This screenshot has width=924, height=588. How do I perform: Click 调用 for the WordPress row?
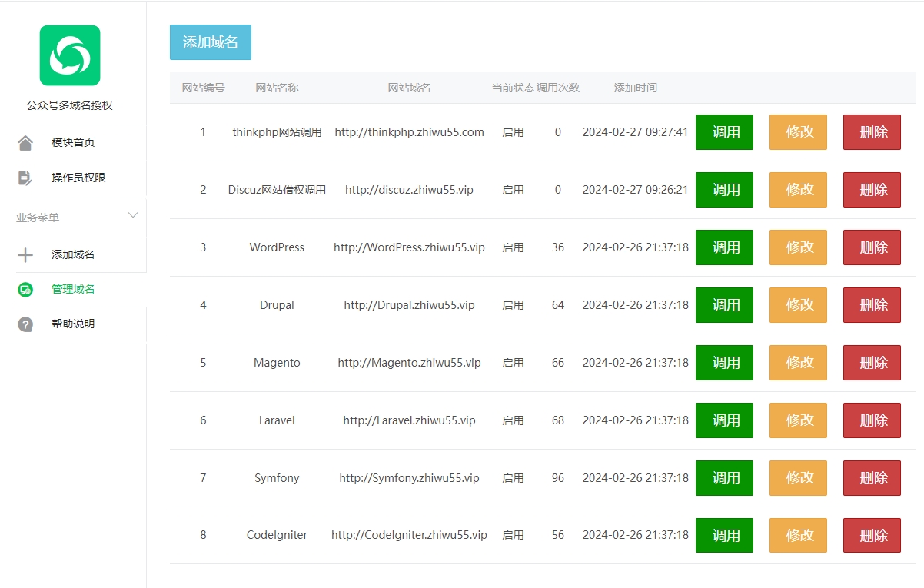click(724, 247)
